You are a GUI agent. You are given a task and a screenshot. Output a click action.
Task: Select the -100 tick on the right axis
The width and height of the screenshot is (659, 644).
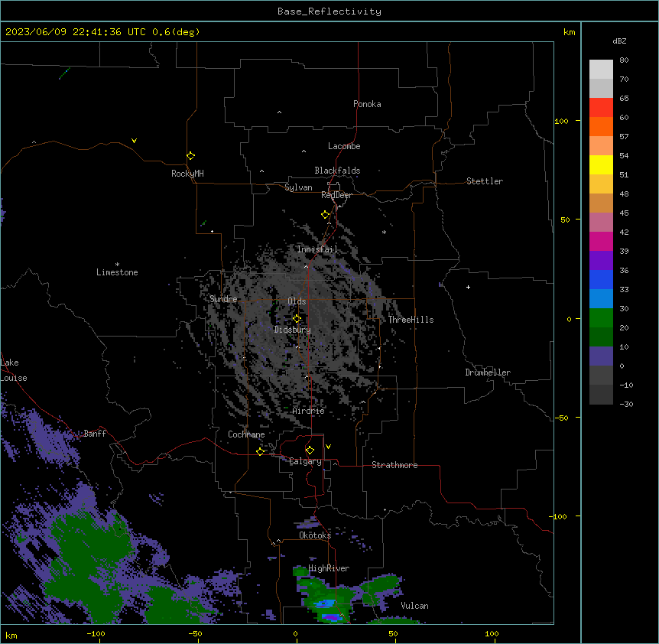pyautogui.click(x=558, y=516)
